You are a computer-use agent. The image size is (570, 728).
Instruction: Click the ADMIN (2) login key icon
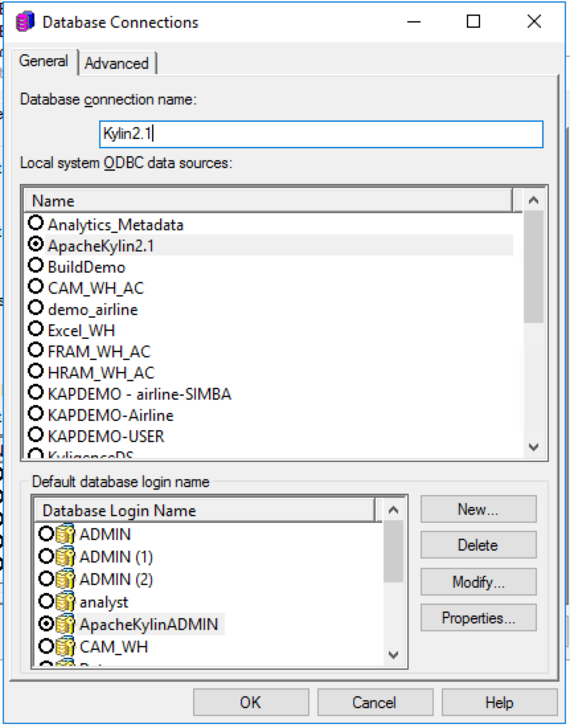(x=66, y=579)
